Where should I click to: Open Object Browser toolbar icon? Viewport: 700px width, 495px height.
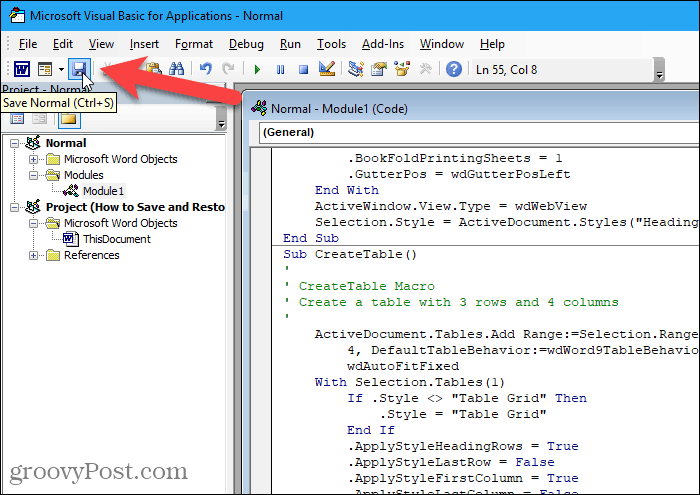(402, 69)
